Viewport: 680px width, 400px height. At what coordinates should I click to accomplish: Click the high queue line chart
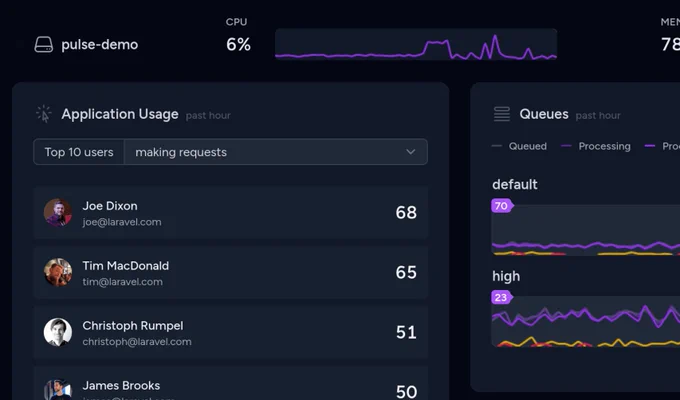coord(585,321)
